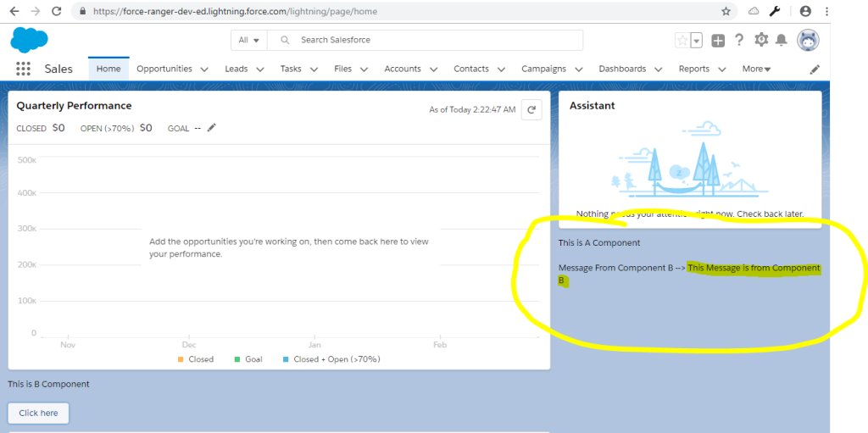Click the 'This is B Component' text
Viewport: 868px width, 433px height.
click(x=48, y=384)
